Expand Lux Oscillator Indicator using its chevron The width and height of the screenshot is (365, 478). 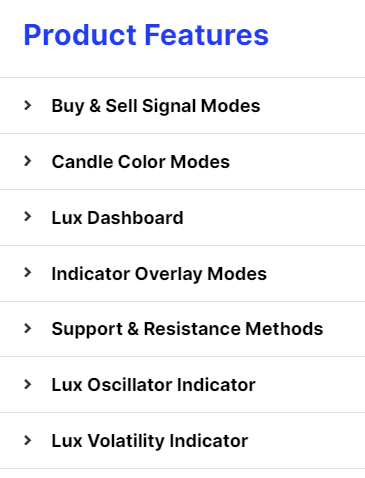click(x=28, y=385)
